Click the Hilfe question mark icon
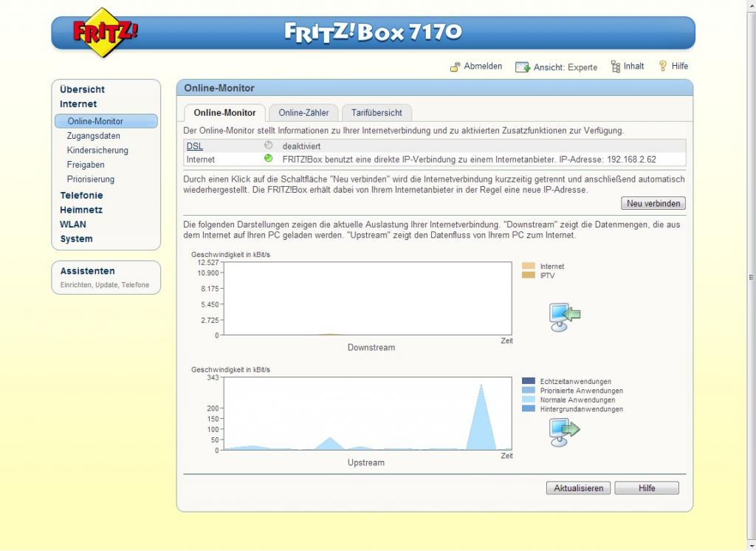The height and width of the screenshot is (551, 756). (663, 66)
